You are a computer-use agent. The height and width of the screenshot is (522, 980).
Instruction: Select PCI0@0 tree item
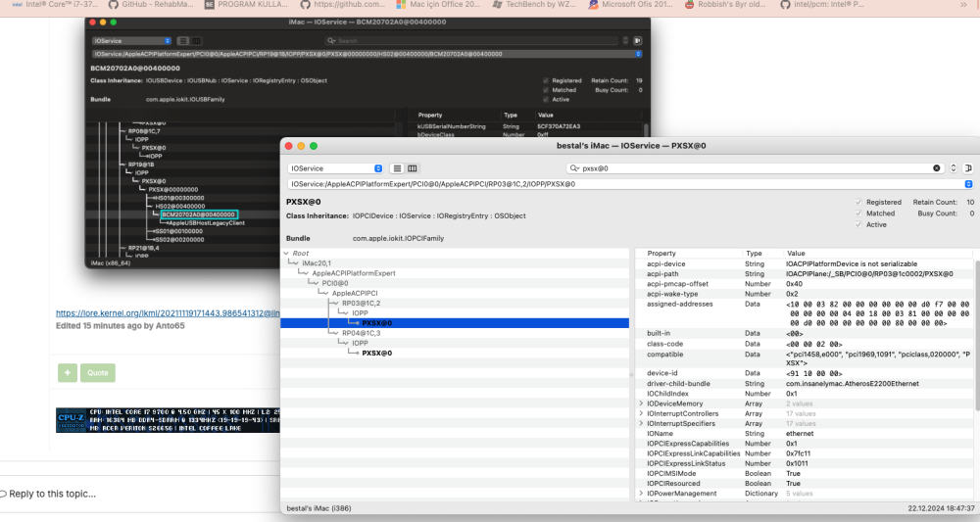tap(335, 283)
